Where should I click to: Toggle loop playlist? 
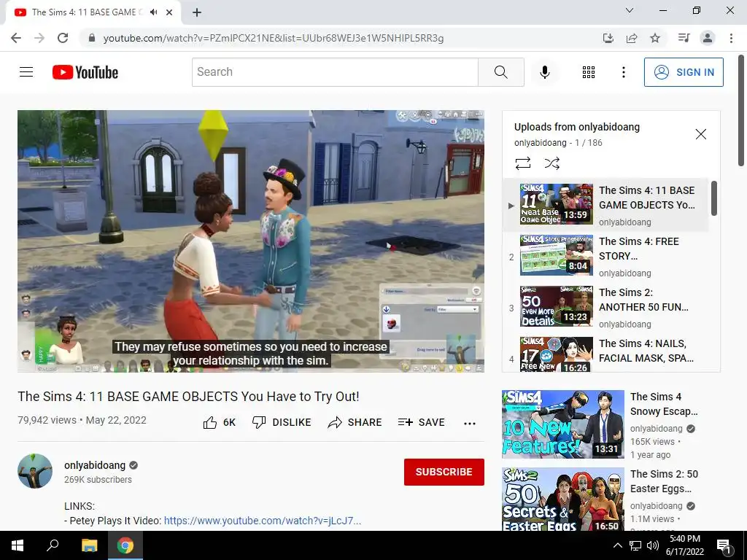click(x=522, y=164)
